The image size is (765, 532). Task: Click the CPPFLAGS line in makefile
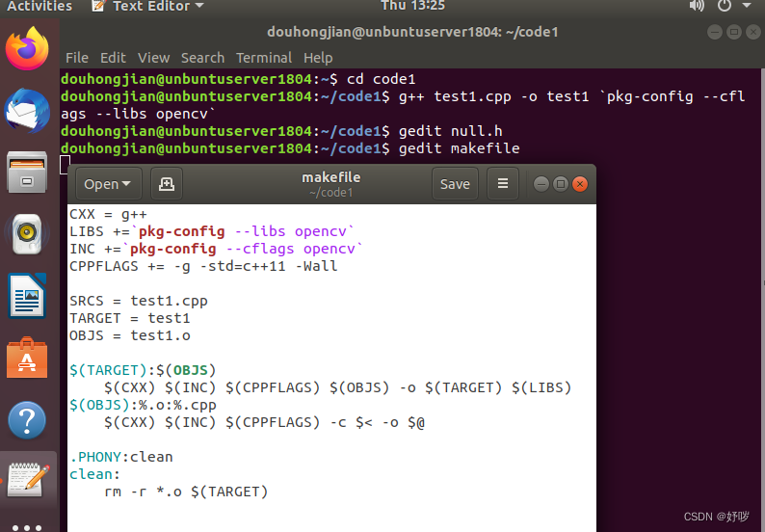point(203,267)
